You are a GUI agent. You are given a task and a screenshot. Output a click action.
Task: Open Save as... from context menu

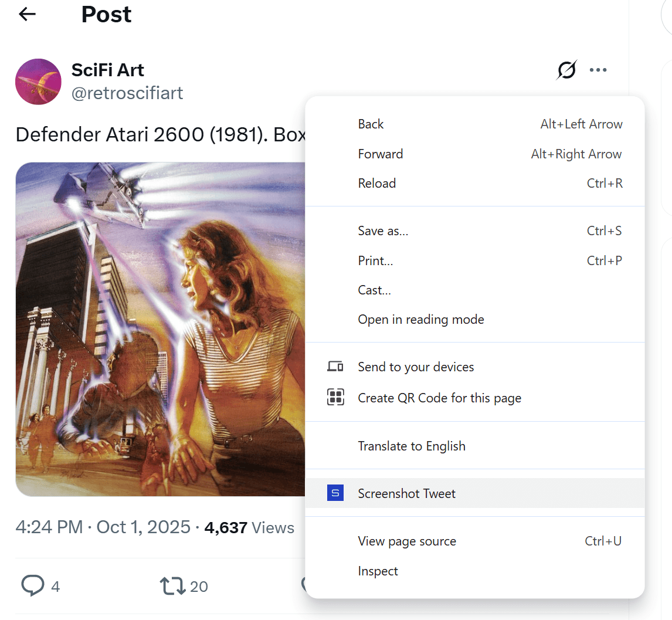coord(383,231)
